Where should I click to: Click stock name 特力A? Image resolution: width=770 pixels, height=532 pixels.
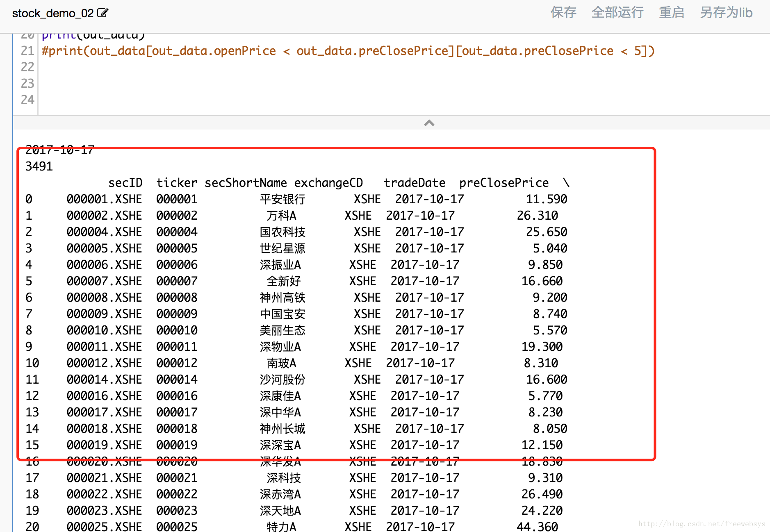click(x=281, y=526)
